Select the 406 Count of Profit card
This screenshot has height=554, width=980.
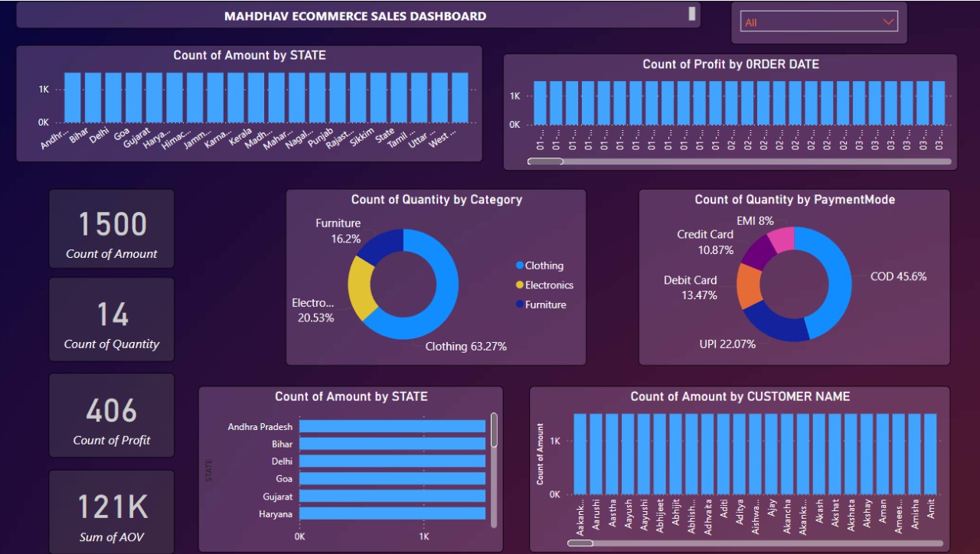(112, 416)
